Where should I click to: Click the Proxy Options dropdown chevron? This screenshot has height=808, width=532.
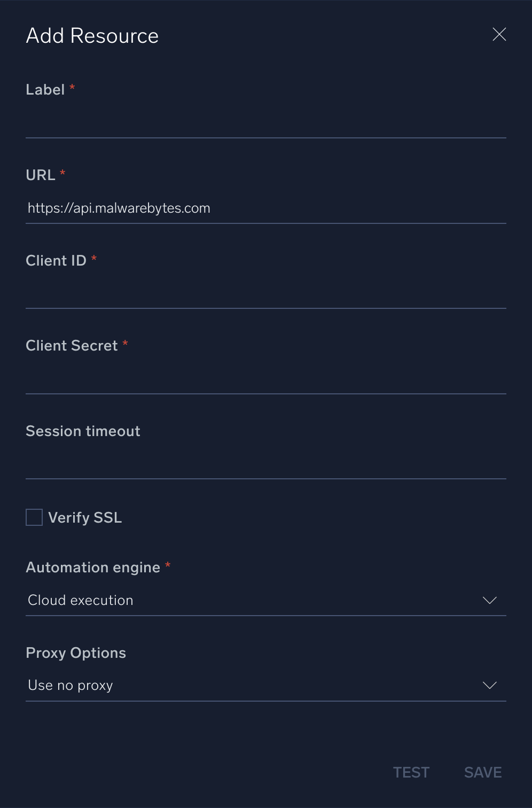pyautogui.click(x=489, y=685)
